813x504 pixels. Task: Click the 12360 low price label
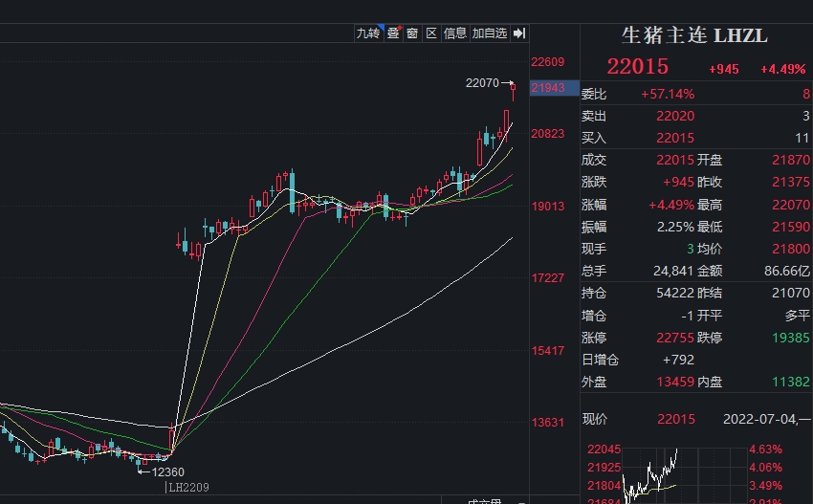coord(168,471)
